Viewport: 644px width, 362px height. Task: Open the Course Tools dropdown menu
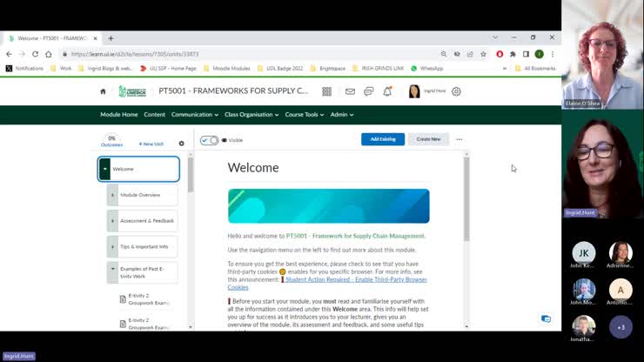click(x=304, y=114)
